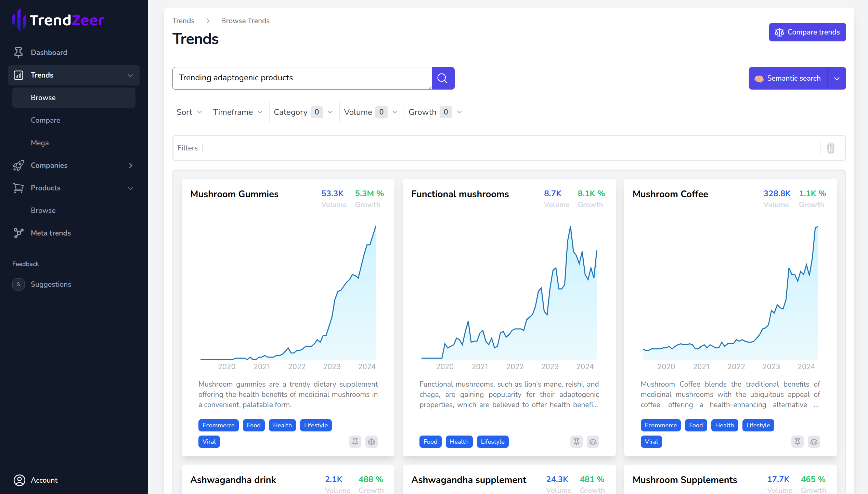Open the Account profile icon
The width and height of the screenshot is (868, 494).
(x=20, y=480)
